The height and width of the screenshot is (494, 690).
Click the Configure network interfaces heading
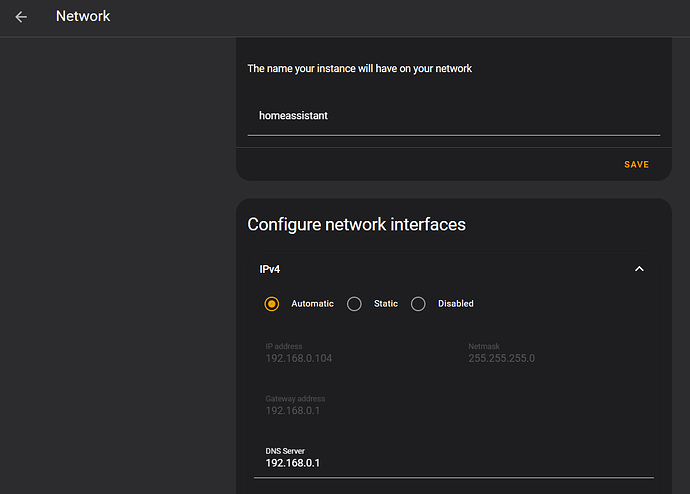pyautogui.click(x=356, y=224)
